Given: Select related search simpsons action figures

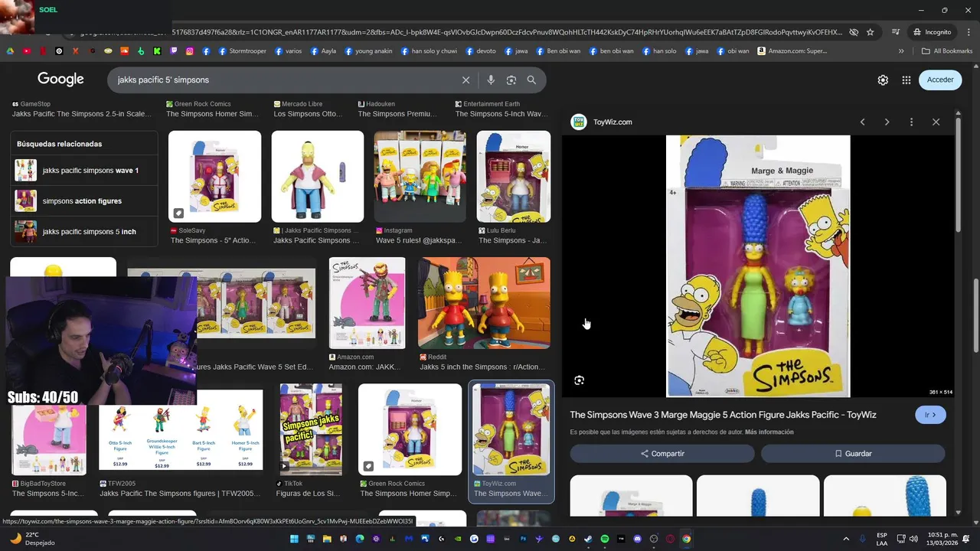Looking at the screenshot, I should click(x=86, y=201).
